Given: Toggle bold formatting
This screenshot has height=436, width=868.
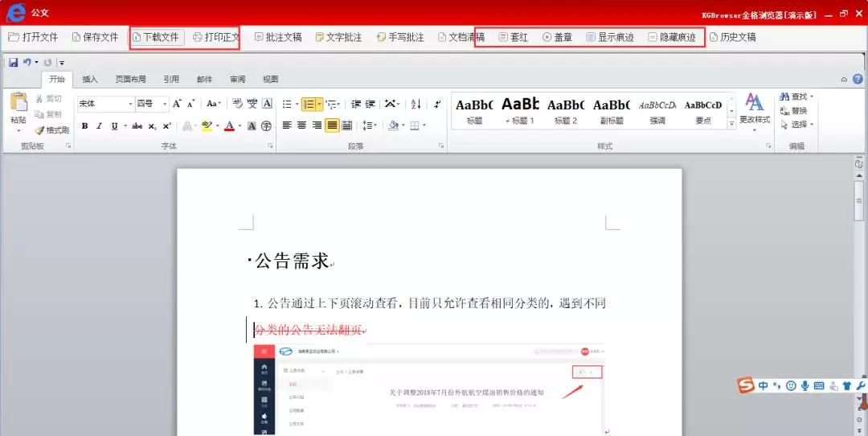Looking at the screenshot, I should [85, 125].
